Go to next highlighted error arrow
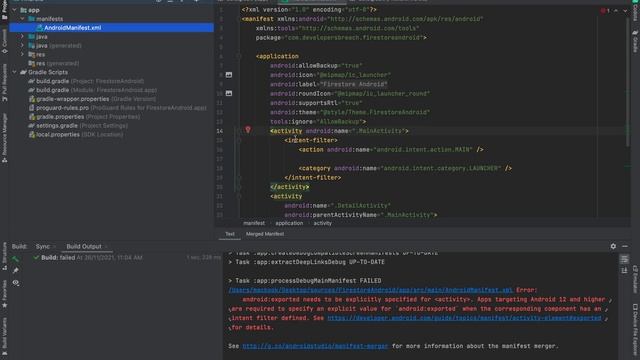This screenshot has width=640, height=360. click(x=625, y=11)
